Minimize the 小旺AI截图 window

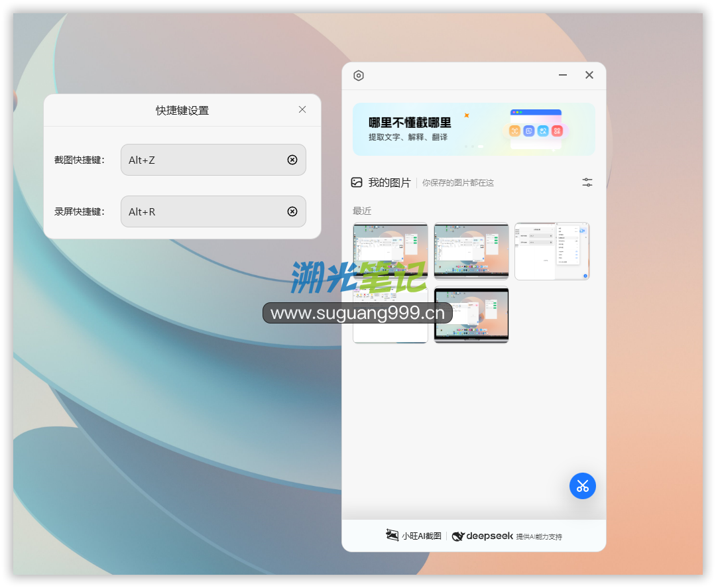(x=563, y=75)
